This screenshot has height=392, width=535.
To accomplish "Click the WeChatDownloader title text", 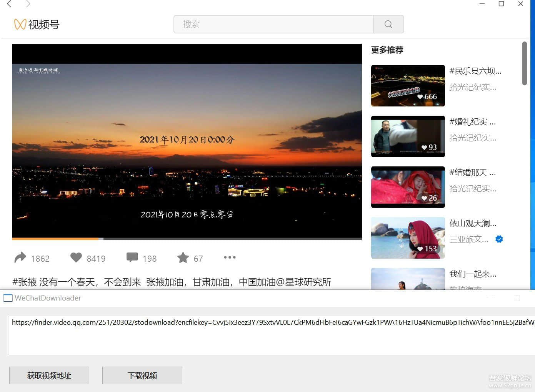I will pyautogui.click(x=48, y=298).
